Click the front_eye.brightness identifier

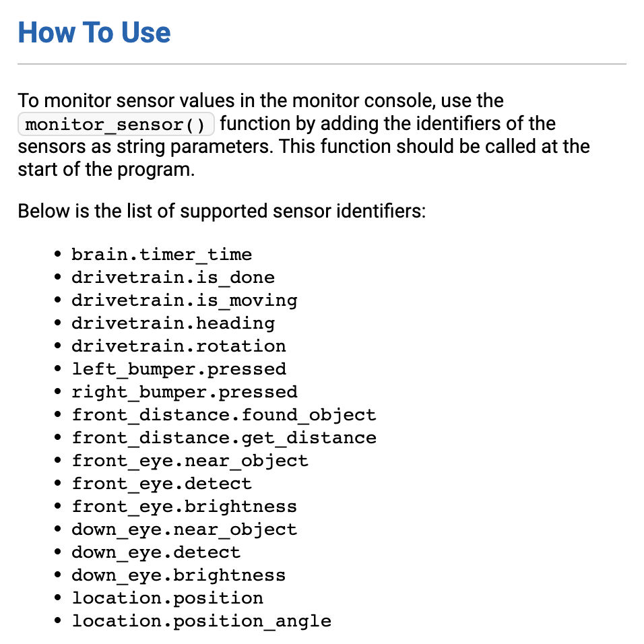coord(185,507)
